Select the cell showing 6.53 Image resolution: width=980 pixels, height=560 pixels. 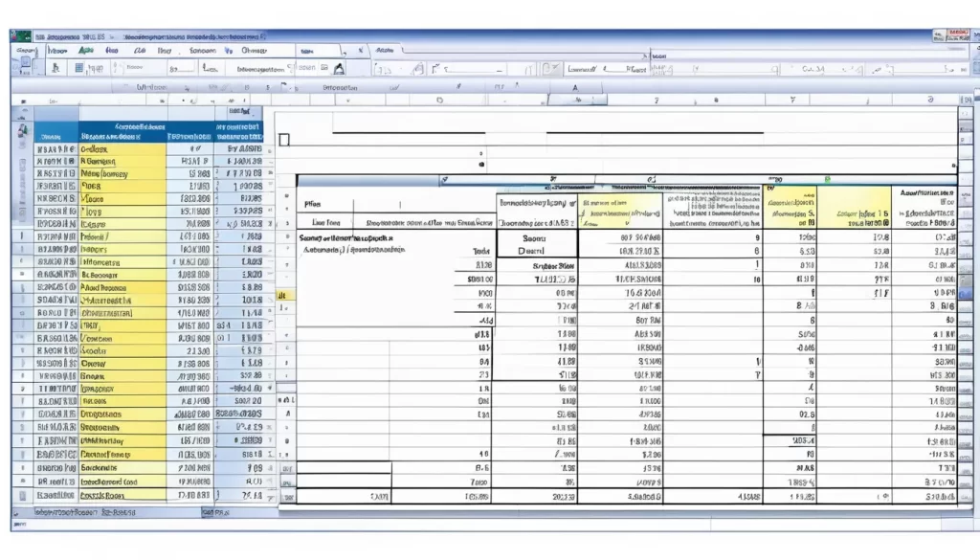point(790,251)
